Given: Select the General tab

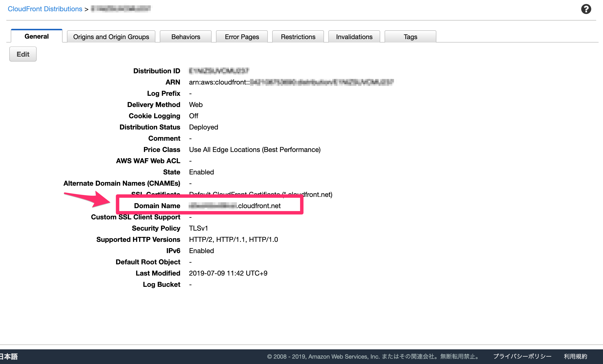Looking at the screenshot, I should (37, 36).
